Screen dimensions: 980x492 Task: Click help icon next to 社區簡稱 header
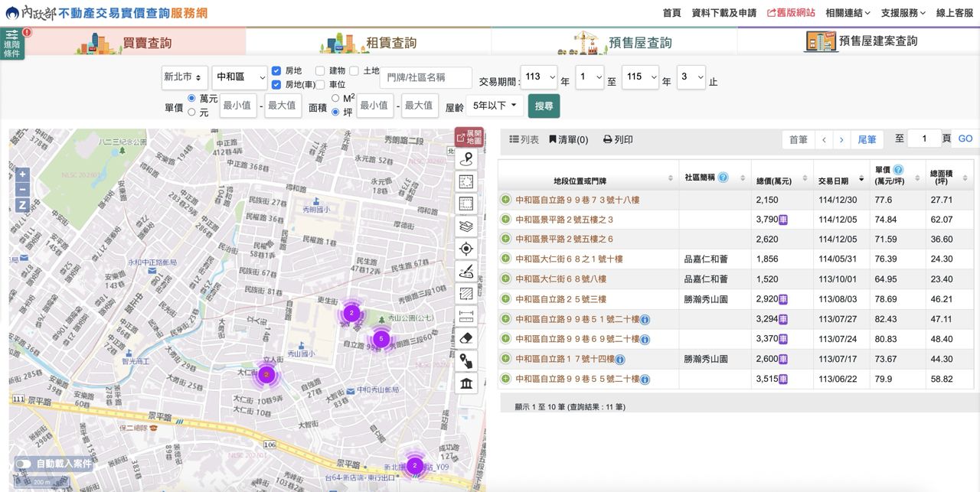723,178
